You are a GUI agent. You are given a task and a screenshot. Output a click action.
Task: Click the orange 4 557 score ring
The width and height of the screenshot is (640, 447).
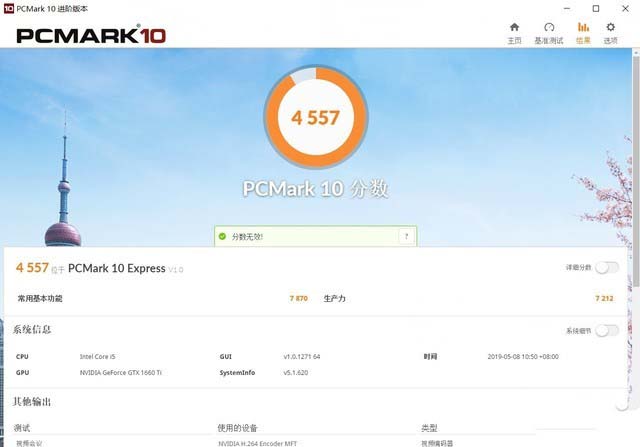316,117
